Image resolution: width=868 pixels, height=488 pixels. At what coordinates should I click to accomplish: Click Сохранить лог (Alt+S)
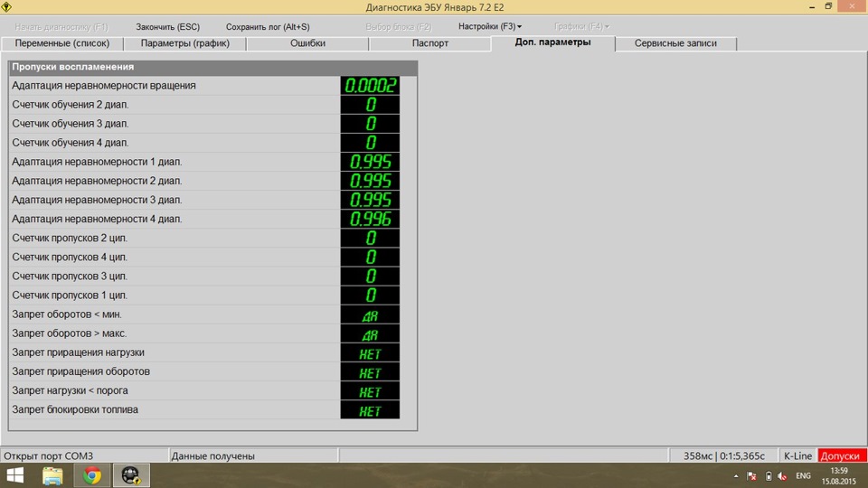(268, 26)
